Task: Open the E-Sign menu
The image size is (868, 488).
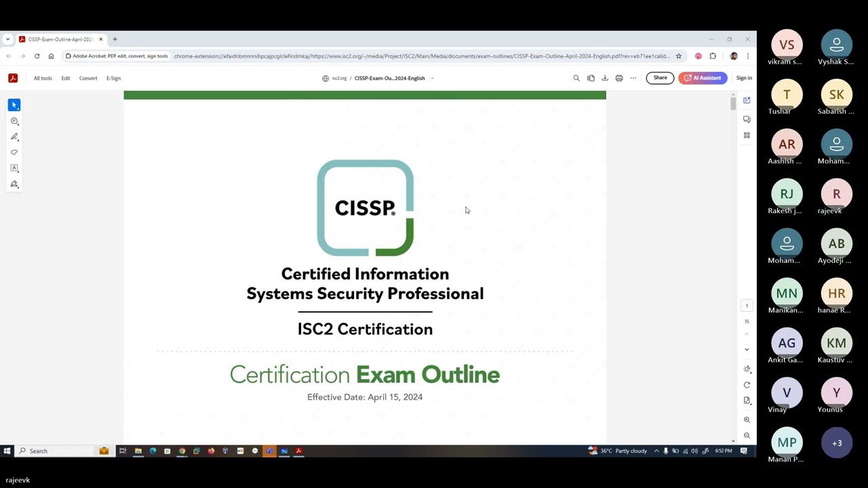Action: [113, 78]
